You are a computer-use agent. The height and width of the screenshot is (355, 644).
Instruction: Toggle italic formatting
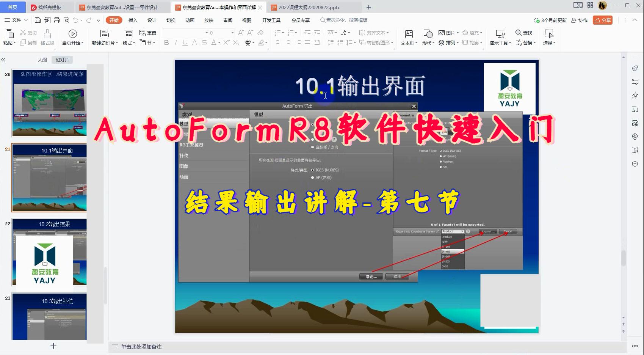[x=175, y=43]
